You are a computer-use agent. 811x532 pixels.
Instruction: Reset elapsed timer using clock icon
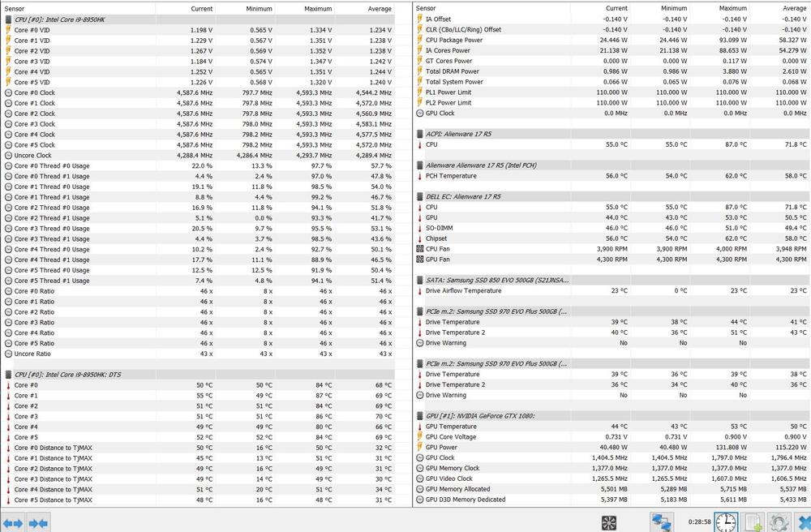coord(725,523)
